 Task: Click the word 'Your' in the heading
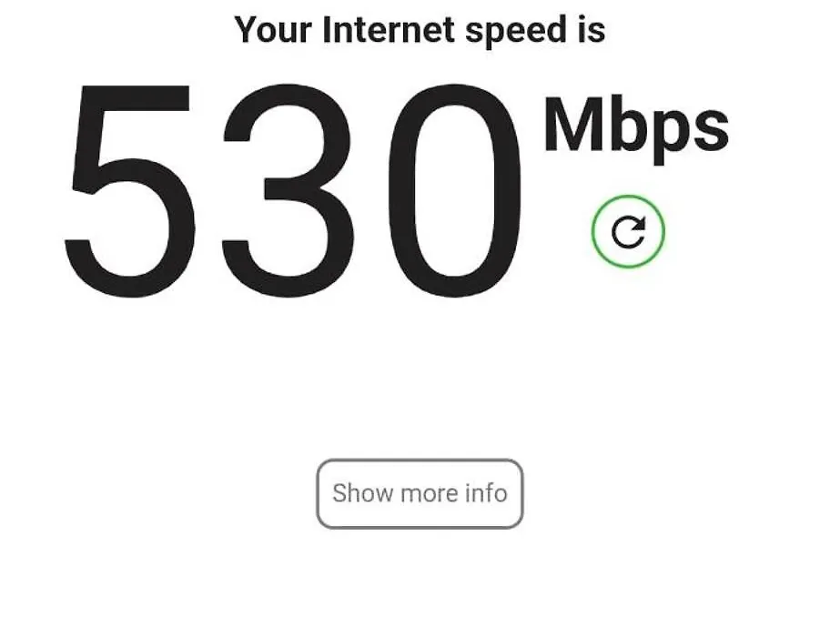(273, 29)
